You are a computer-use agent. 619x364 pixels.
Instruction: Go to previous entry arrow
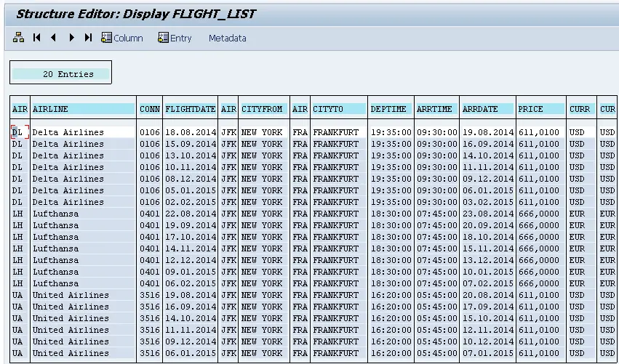pos(54,38)
